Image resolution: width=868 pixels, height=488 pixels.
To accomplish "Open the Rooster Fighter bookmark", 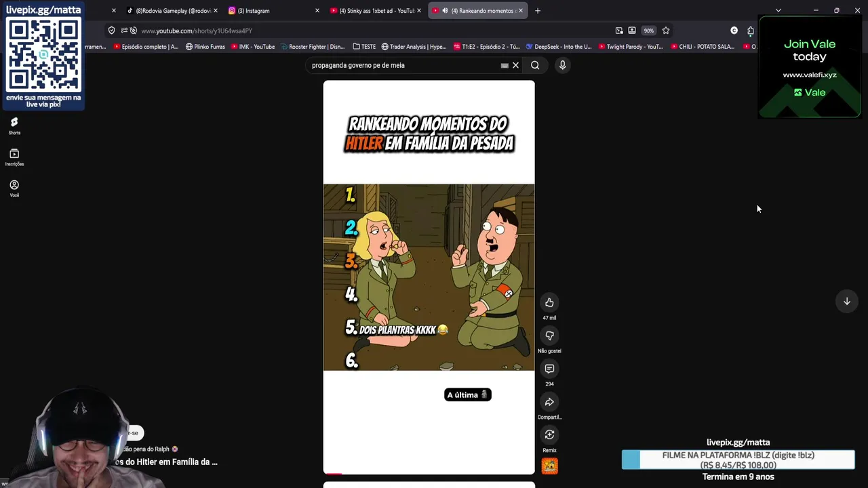I will point(312,47).
